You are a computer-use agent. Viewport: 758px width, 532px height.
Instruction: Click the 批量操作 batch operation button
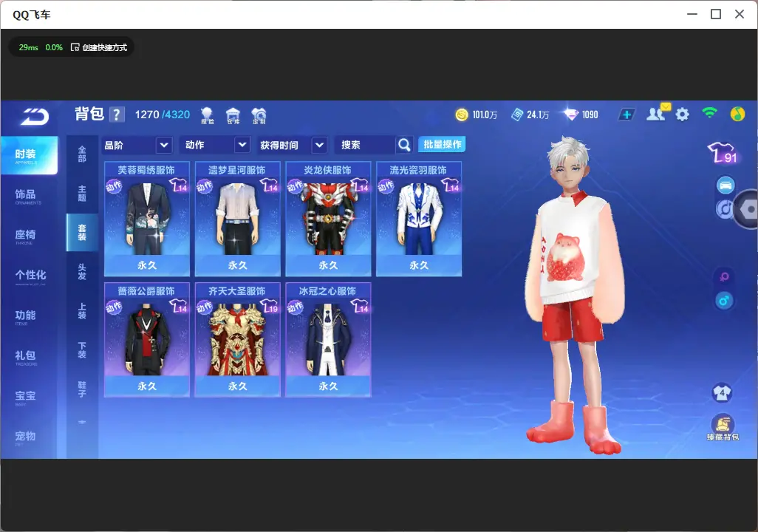[x=442, y=145]
